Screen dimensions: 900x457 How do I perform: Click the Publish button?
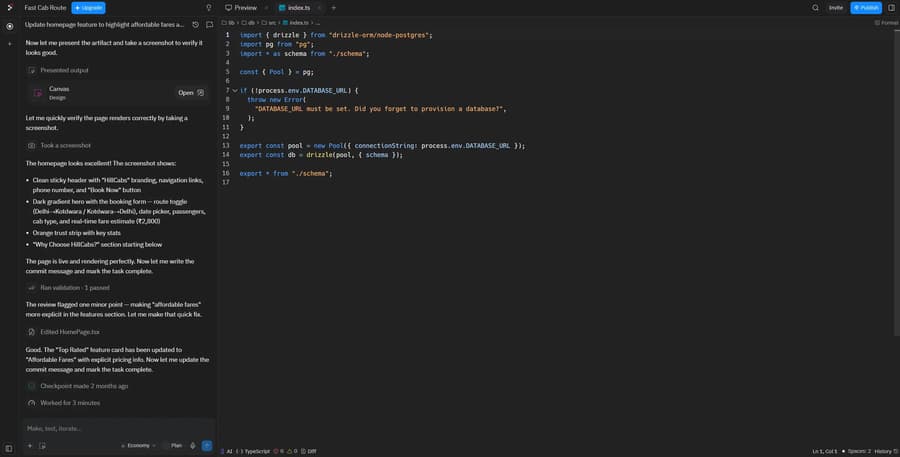[x=866, y=7]
